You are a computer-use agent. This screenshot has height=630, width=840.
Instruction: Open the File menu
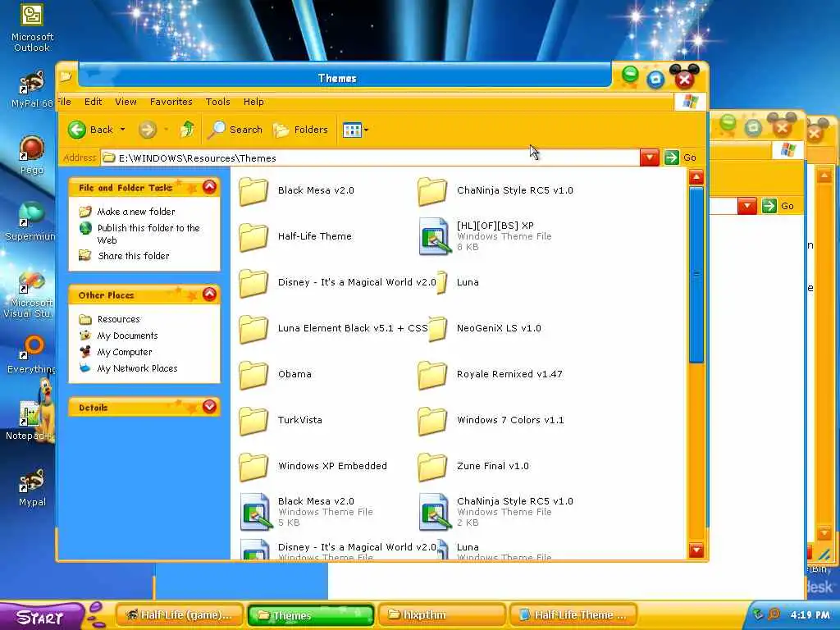64,102
